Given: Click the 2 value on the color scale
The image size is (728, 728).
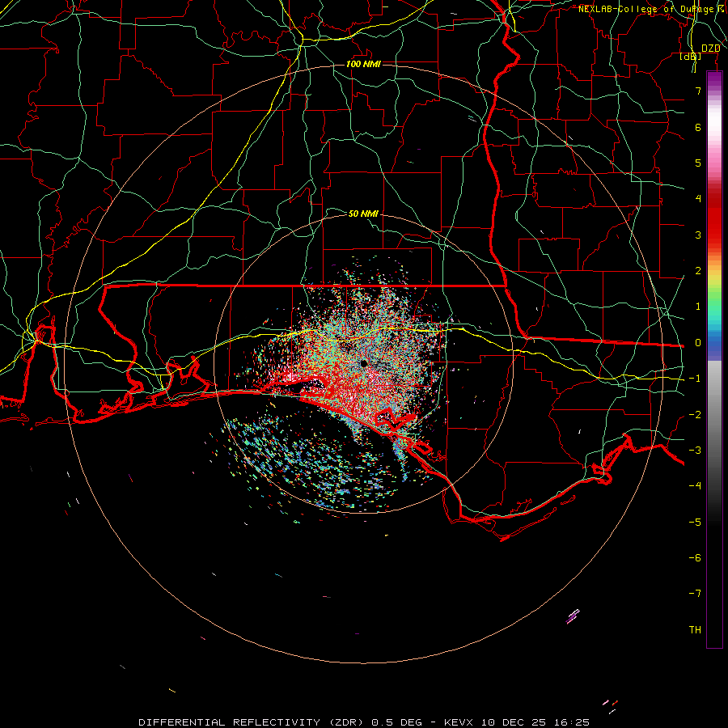Looking at the screenshot, I should (x=698, y=271).
